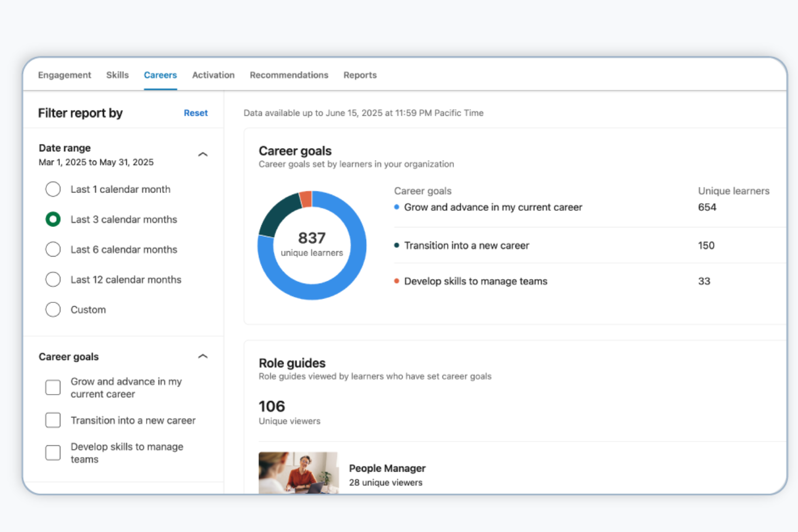This screenshot has height=532, width=798.
Task: Open the Skills report tab
Action: (117, 75)
